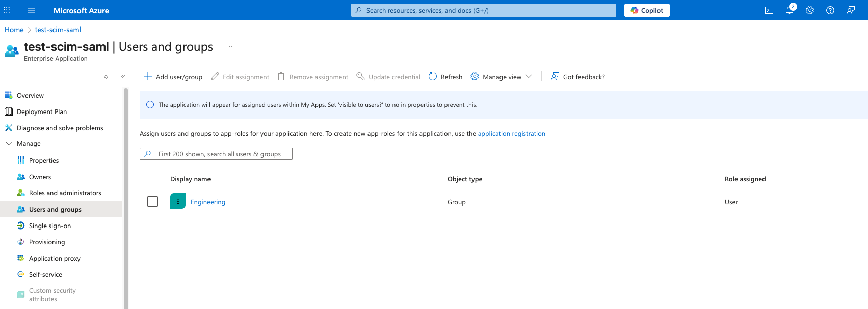Click the users and groups search field
Image resolution: width=868 pixels, height=309 pixels.
click(x=219, y=154)
